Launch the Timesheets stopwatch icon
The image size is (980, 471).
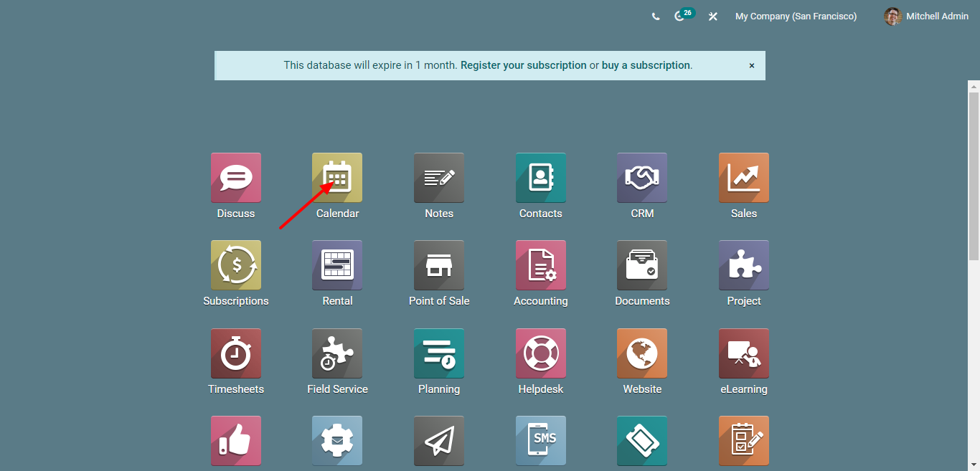(x=235, y=353)
